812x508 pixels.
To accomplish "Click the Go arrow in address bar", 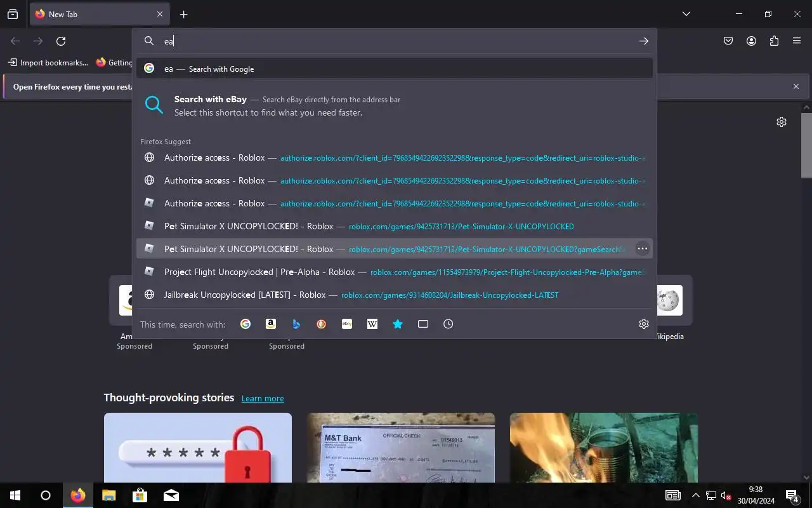I will pyautogui.click(x=644, y=41).
